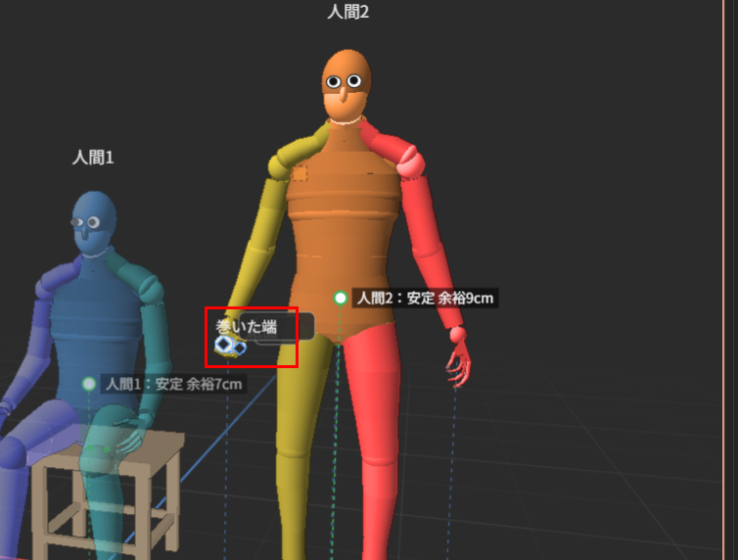Select the orange head of 人間2
The image size is (738, 560).
pos(346,85)
